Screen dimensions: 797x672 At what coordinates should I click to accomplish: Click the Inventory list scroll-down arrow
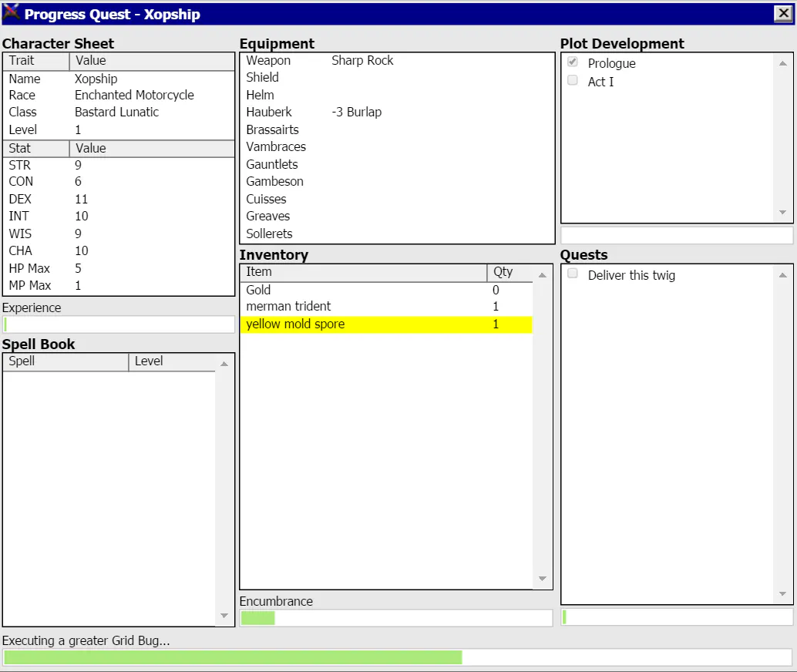tap(543, 579)
